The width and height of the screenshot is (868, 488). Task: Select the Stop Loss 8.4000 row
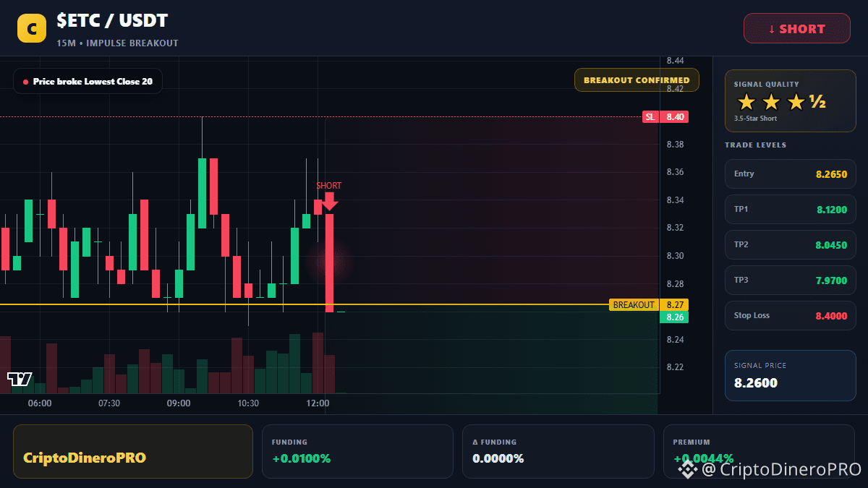pos(791,315)
